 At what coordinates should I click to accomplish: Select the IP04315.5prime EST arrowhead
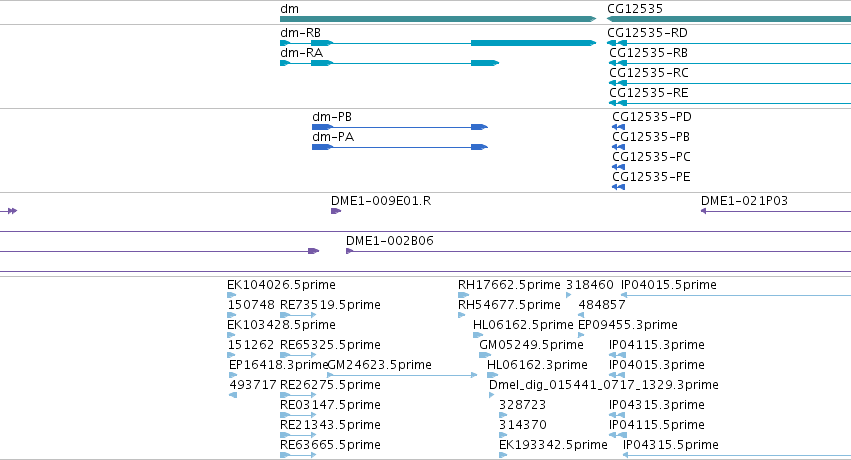(x=626, y=455)
